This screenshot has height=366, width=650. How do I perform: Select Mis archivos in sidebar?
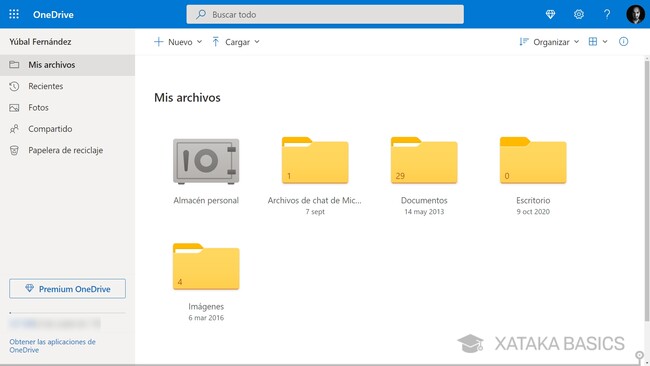click(x=67, y=65)
